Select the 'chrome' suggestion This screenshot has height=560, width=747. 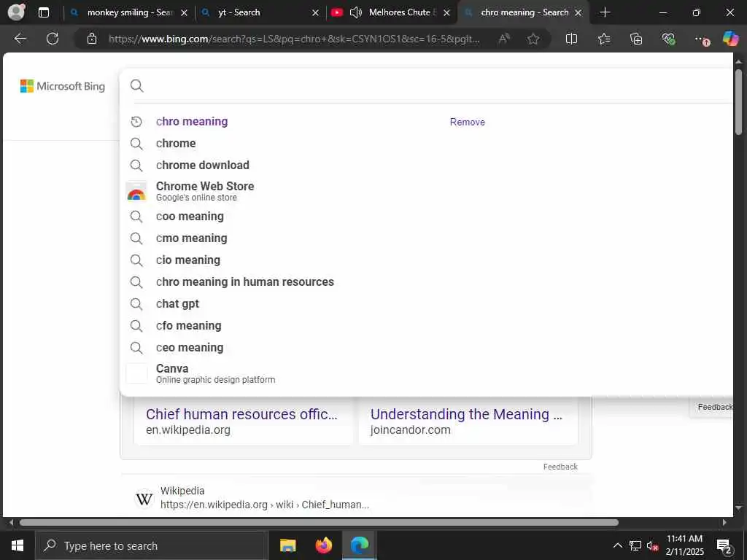[x=176, y=144]
